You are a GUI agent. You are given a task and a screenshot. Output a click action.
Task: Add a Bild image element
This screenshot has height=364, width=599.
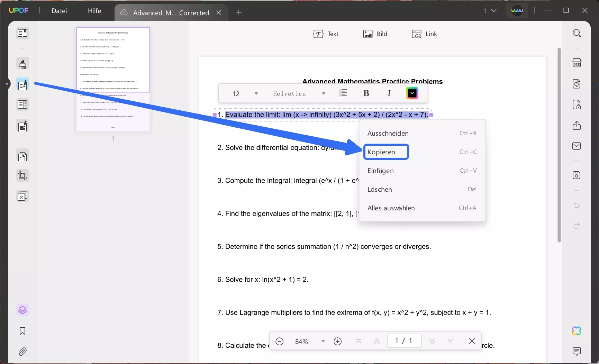point(375,34)
